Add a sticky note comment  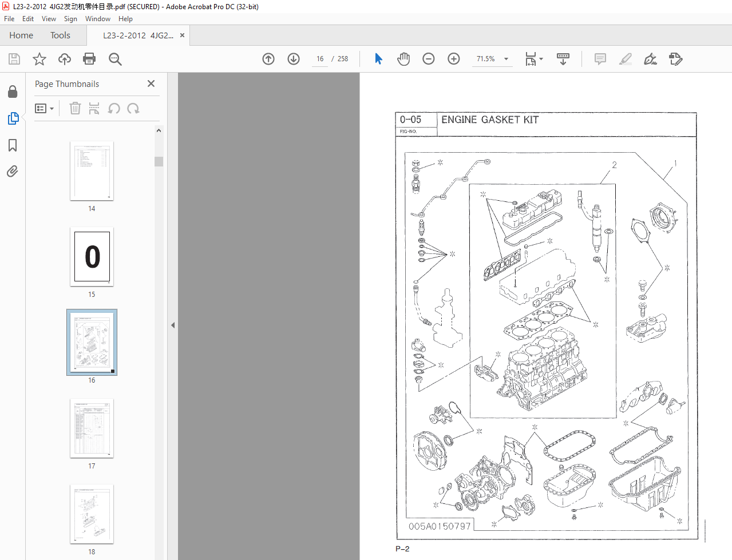600,59
